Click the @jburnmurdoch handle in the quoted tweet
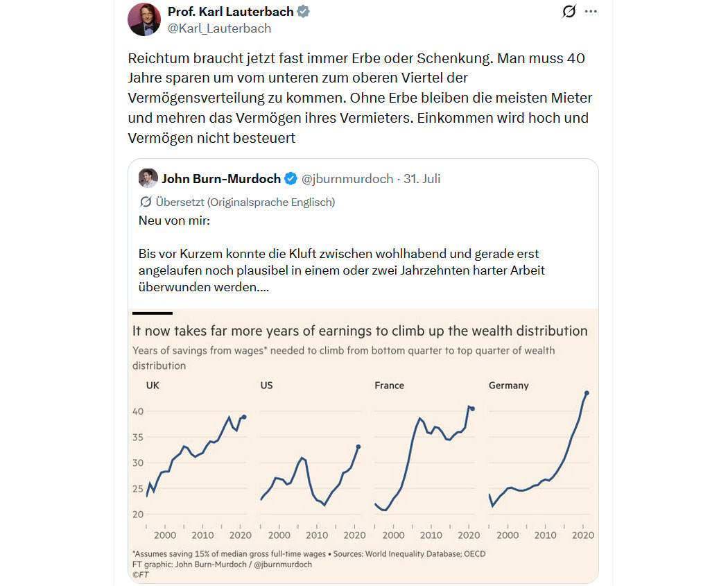The height and width of the screenshot is (586, 728). [x=347, y=179]
